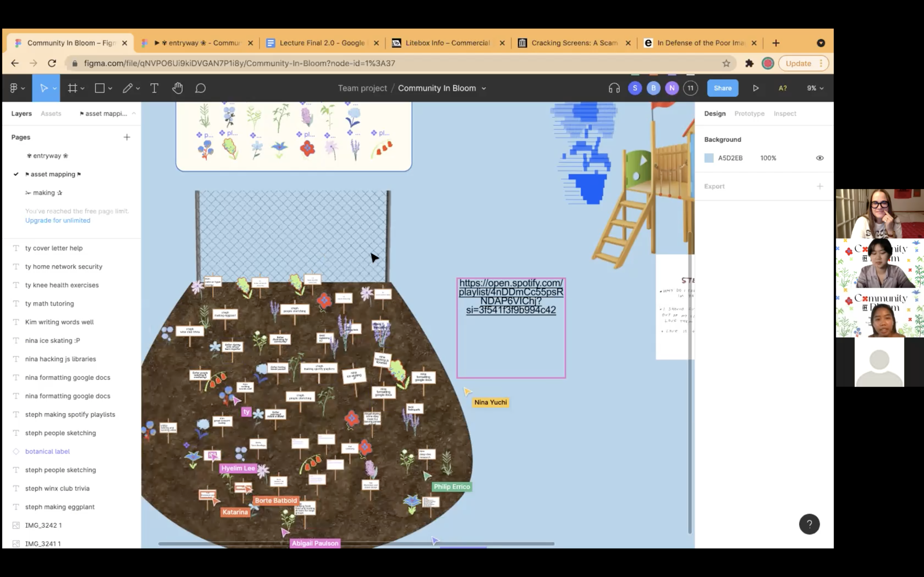
Task: Collapse the asset mapping pages chevron
Action: (134, 113)
